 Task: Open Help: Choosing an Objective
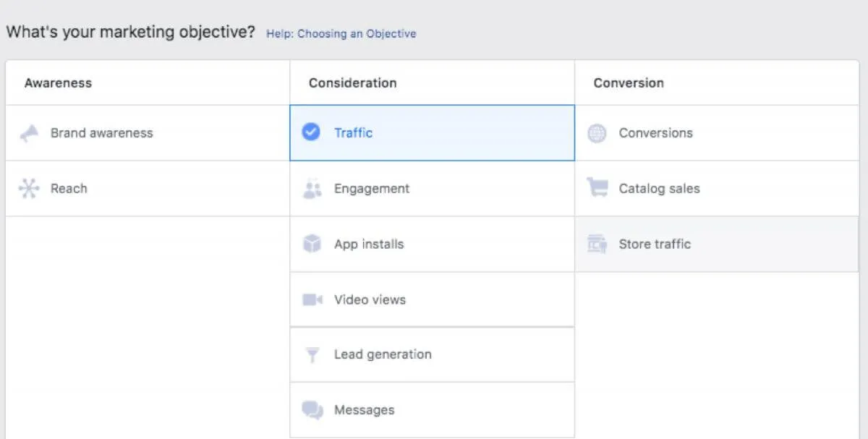[x=341, y=33]
